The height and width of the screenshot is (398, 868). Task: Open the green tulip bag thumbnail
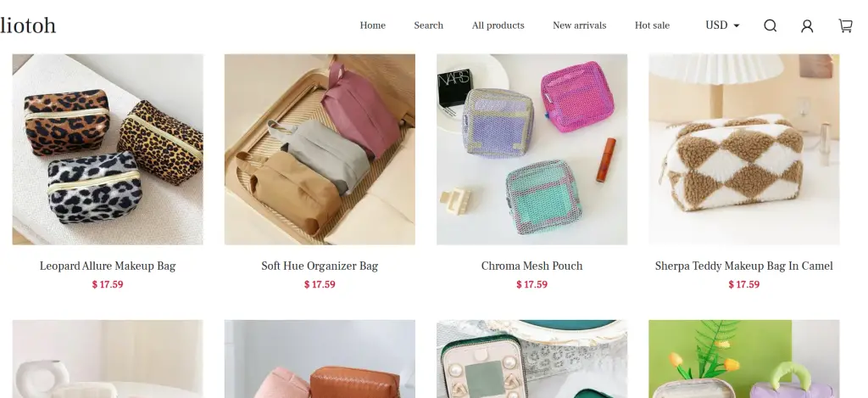point(744,359)
